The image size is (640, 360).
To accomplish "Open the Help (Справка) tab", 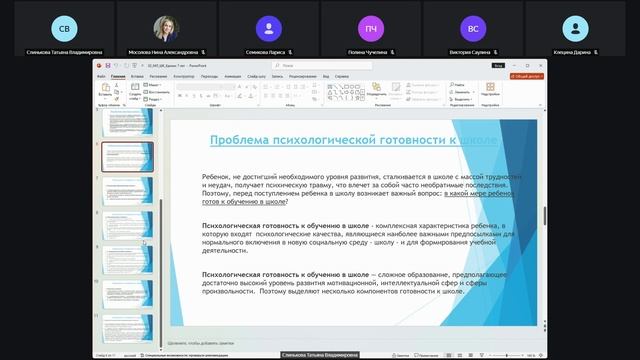I will pos(342,76).
